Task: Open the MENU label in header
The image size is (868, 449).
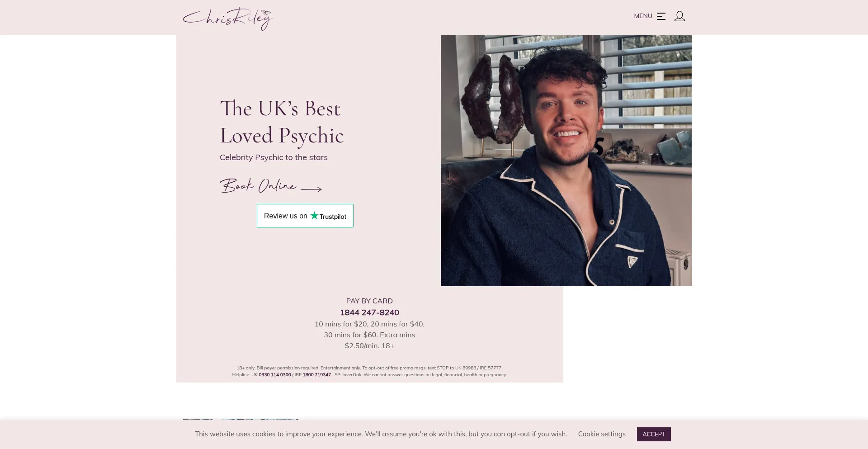Action: point(643,16)
